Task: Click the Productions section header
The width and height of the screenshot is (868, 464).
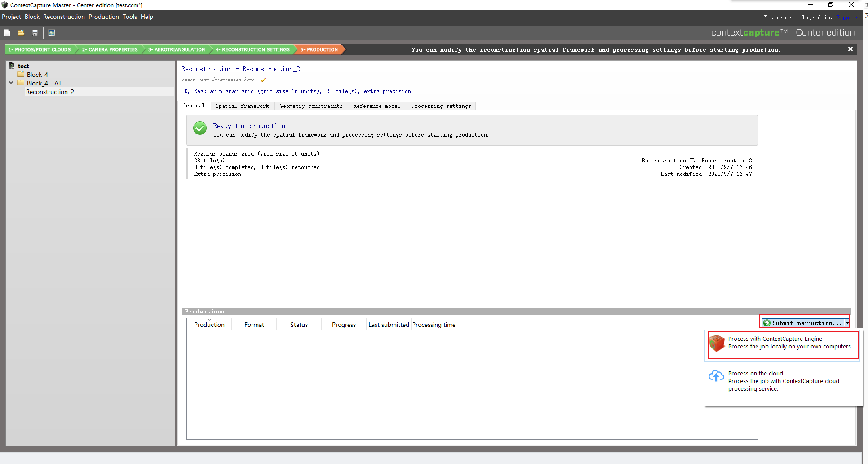Action: 517,312
